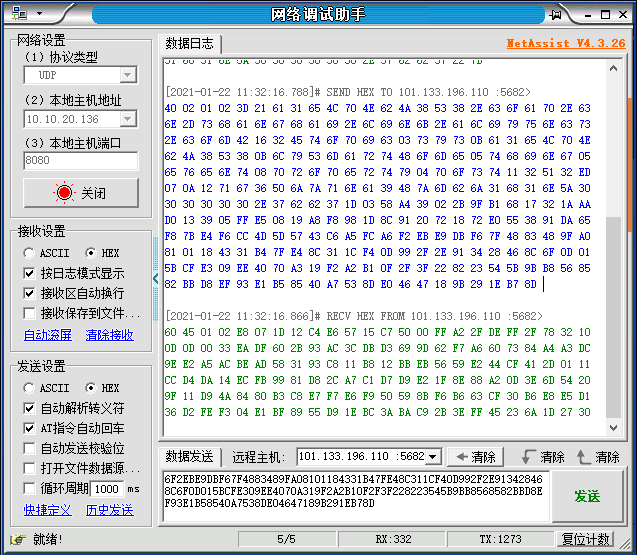Screen dimensions: 637x555
Task: Click the cycle period 1000 ms field
Action: point(107,489)
